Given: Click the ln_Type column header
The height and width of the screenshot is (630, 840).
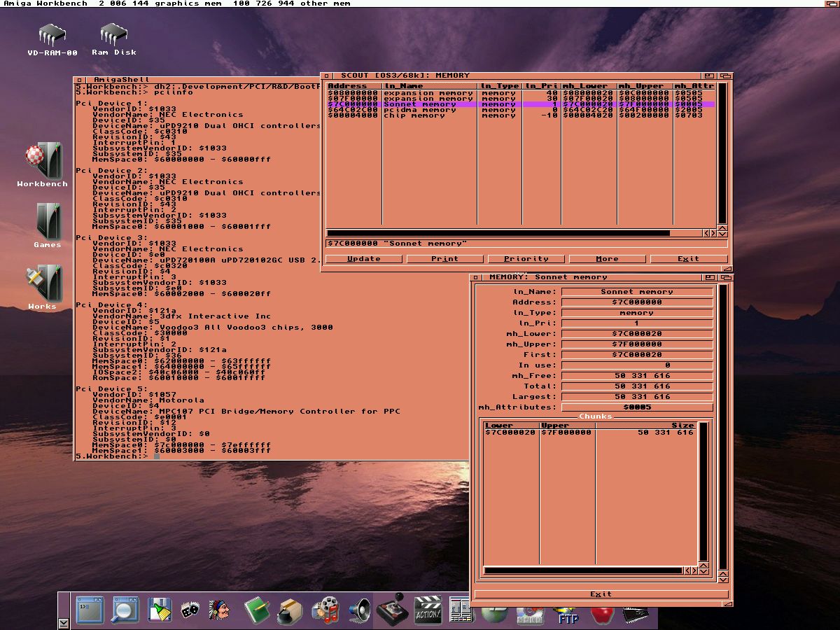Looking at the screenshot, I should click(x=500, y=86).
